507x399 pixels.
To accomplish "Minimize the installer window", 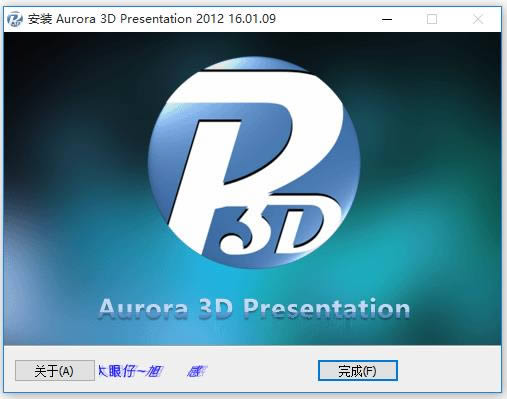I will tap(387, 19).
